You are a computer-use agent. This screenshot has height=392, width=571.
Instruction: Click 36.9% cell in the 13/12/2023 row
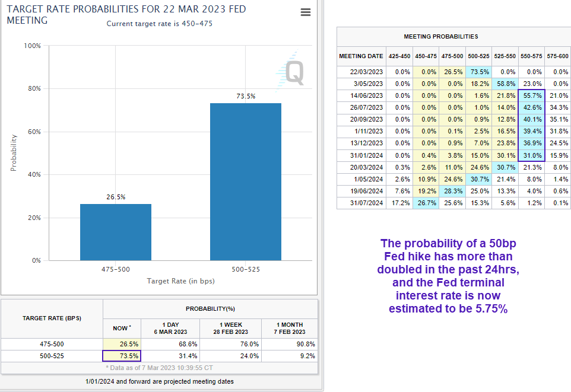531,144
